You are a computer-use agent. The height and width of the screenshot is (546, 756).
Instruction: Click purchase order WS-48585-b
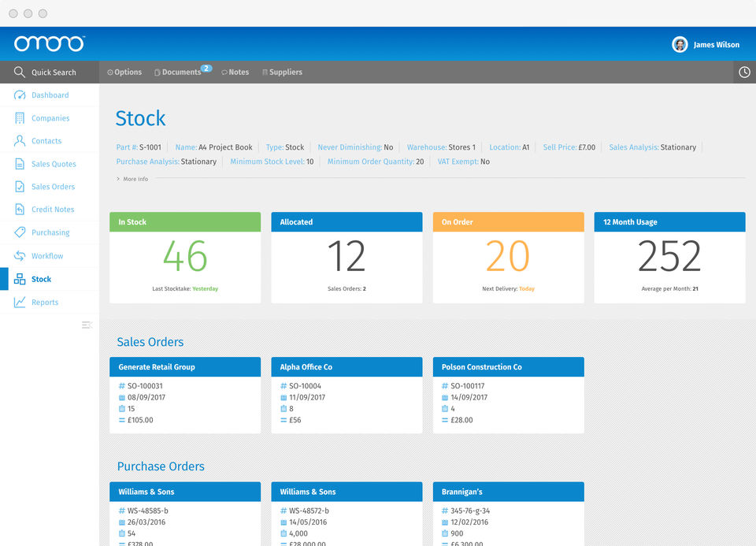pos(147,511)
